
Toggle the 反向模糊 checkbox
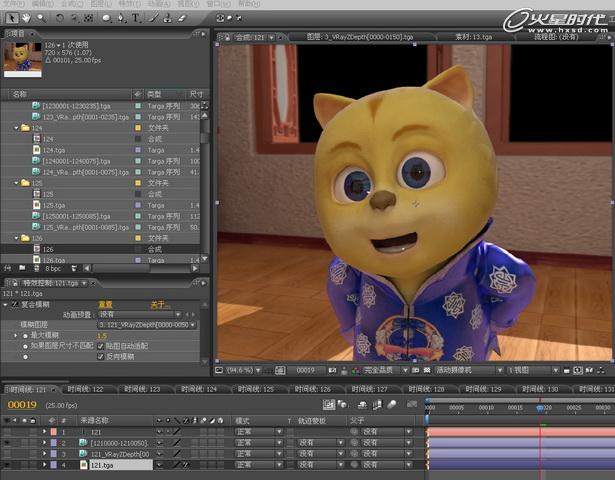pyautogui.click(x=100, y=356)
